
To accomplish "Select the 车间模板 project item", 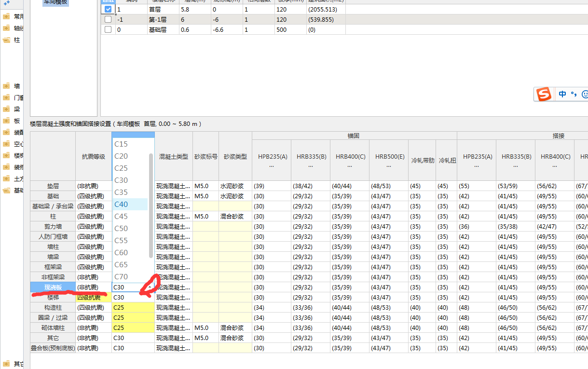I will pos(55,2).
